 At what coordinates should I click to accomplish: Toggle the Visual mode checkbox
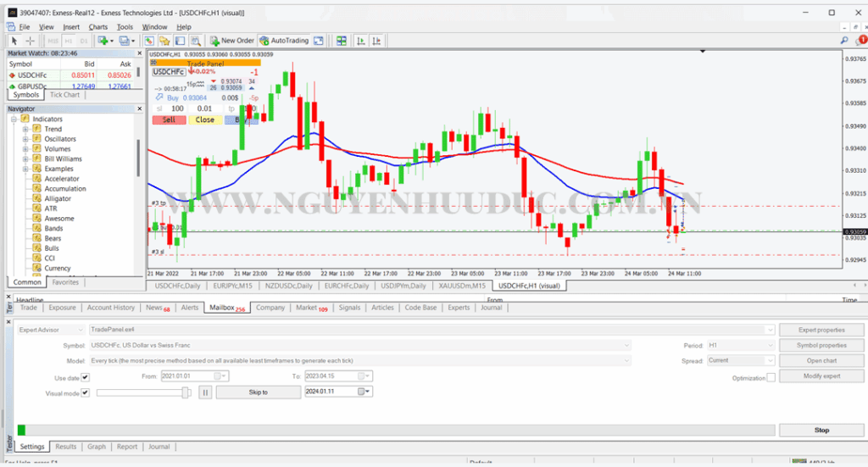pyautogui.click(x=86, y=392)
